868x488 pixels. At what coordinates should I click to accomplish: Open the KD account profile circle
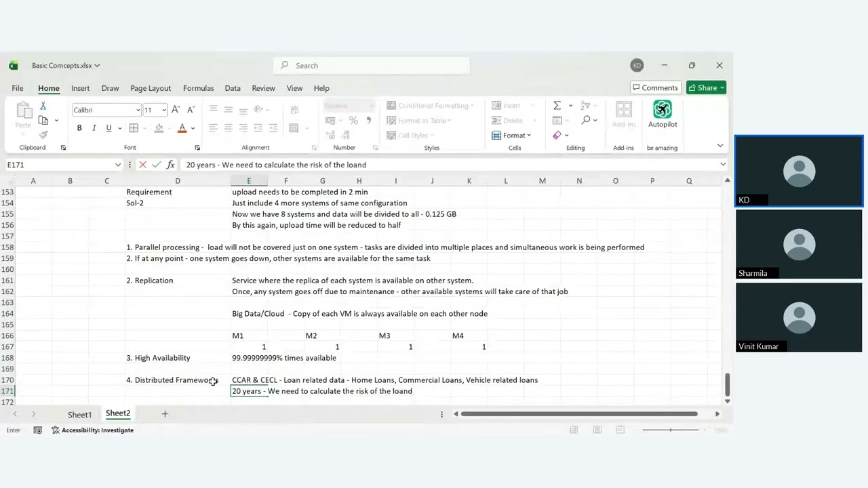point(637,66)
